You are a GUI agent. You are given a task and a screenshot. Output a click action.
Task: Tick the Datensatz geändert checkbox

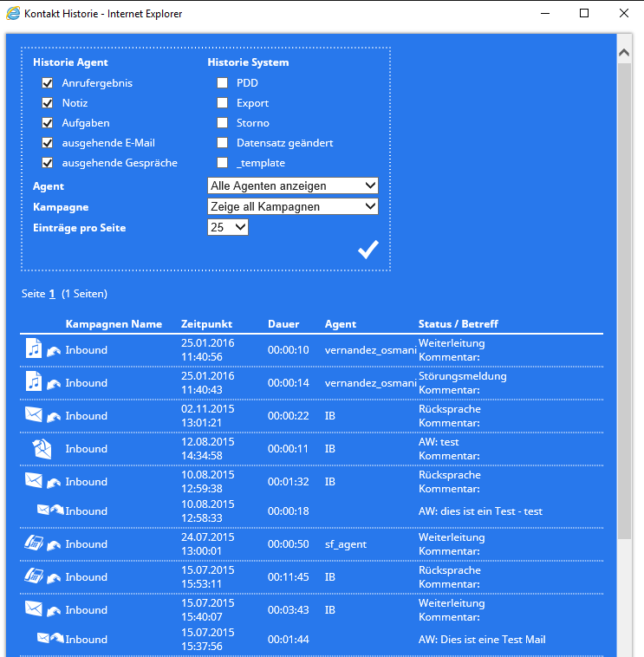point(223,143)
